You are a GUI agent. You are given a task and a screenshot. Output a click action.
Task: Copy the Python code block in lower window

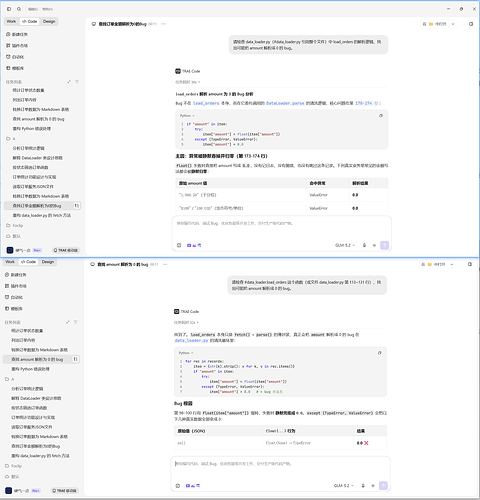[x=379, y=353]
